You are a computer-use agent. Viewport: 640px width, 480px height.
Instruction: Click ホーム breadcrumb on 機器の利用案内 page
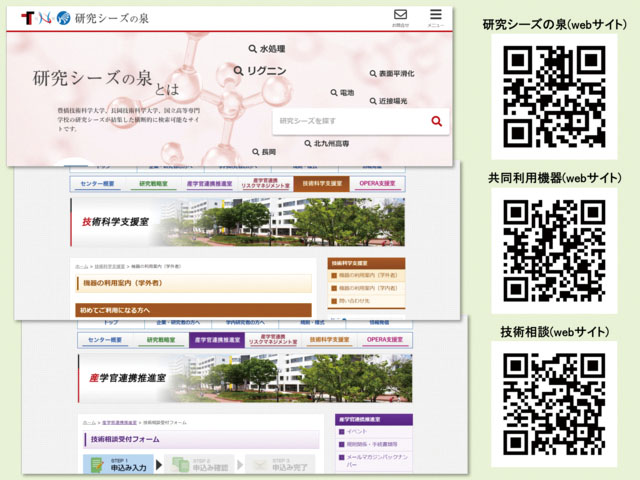click(x=82, y=267)
